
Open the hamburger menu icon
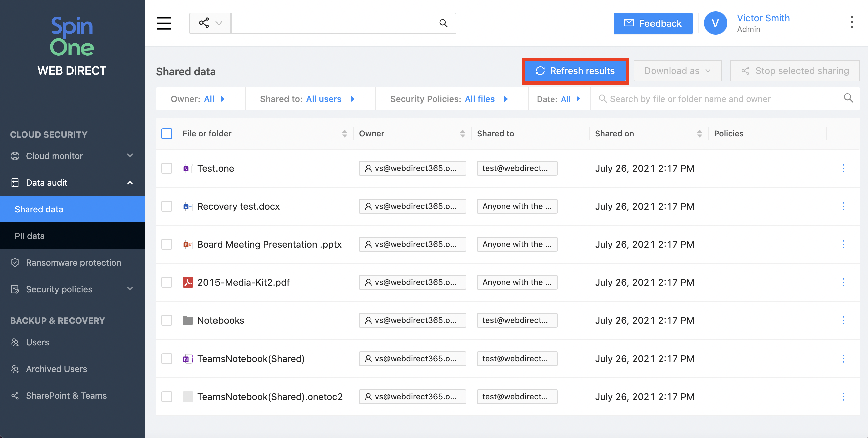tap(164, 23)
